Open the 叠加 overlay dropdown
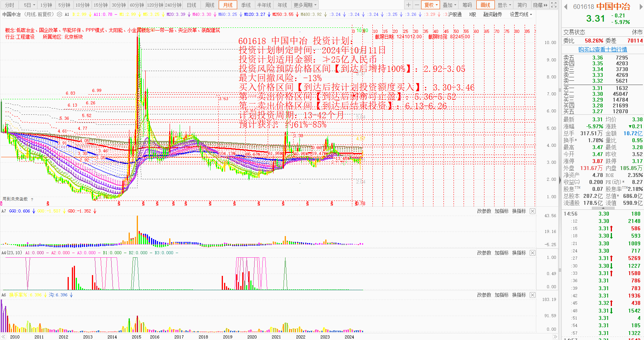 (449, 5)
